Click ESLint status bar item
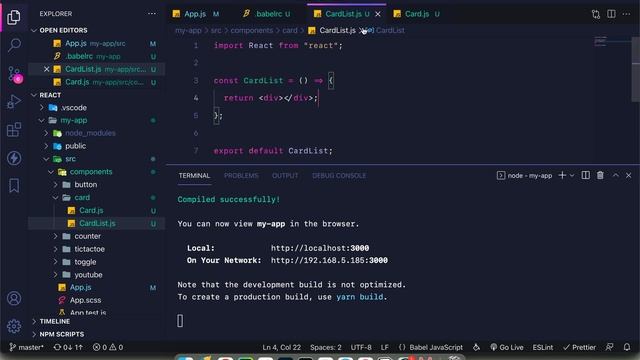This screenshot has height=360, width=640. coord(542,347)
